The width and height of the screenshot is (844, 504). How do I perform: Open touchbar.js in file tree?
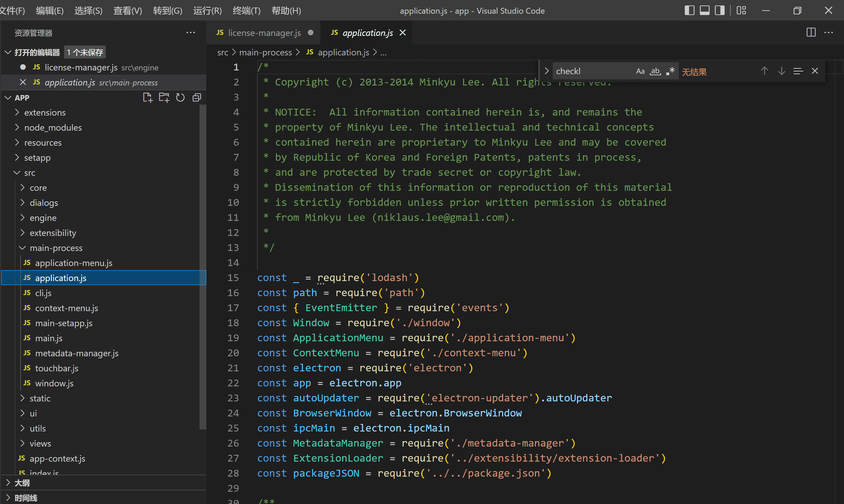point(56,368)
